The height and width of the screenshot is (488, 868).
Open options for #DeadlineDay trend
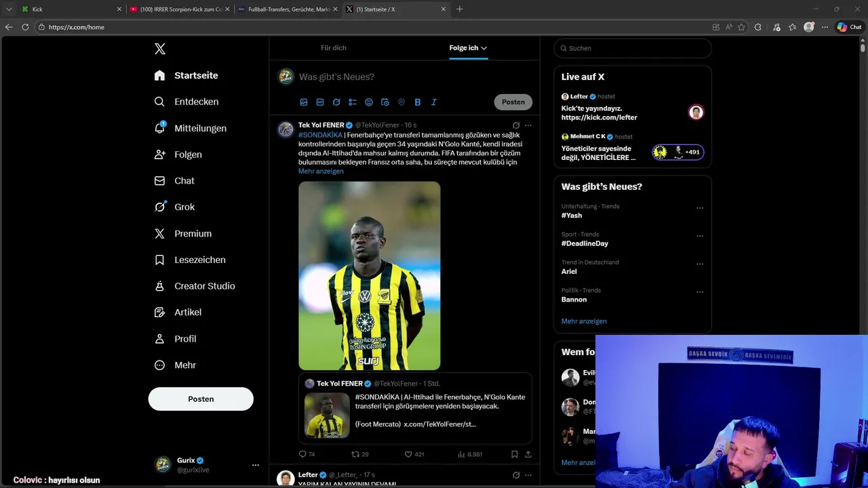pos(700,236)
